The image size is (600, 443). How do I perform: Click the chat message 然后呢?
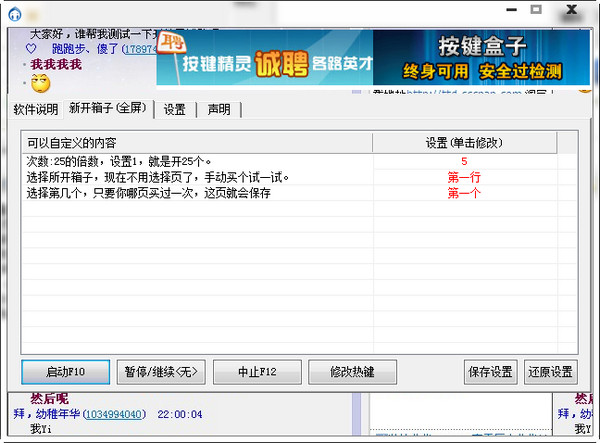pyautogui.click(x=50, y=399)
